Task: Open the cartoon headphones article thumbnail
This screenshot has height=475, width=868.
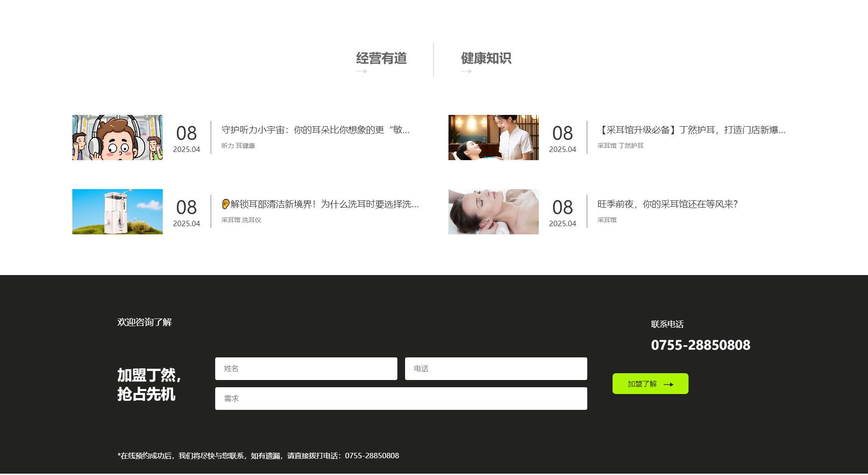Action: pos(118,138)
